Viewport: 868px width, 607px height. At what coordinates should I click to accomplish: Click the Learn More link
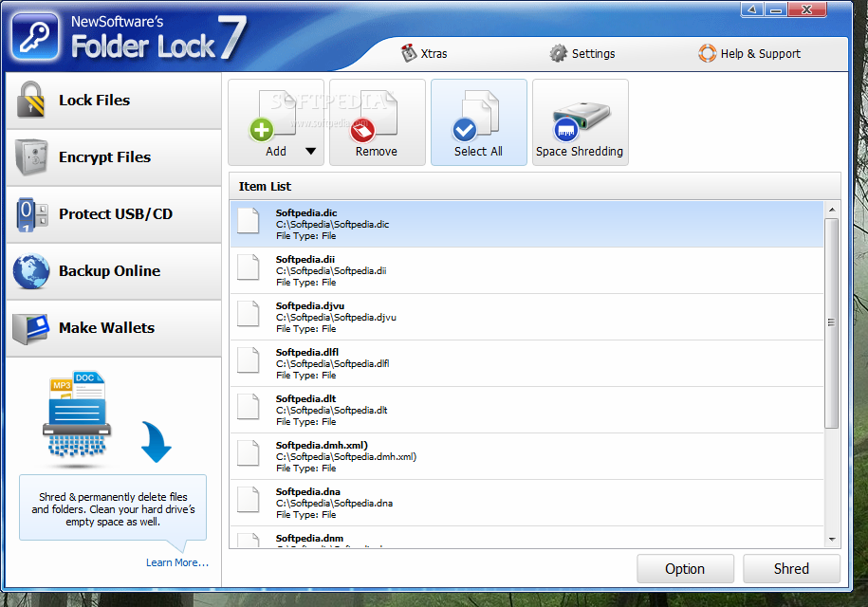pos(176,561)
